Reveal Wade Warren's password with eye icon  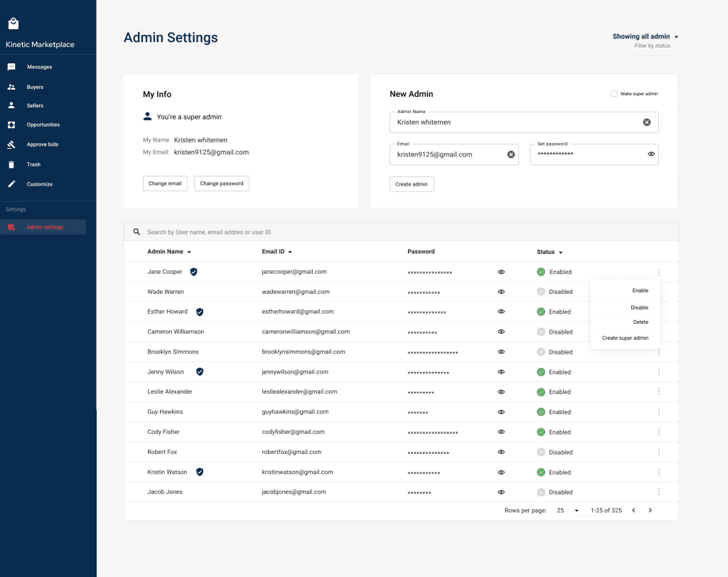[501, 292]
